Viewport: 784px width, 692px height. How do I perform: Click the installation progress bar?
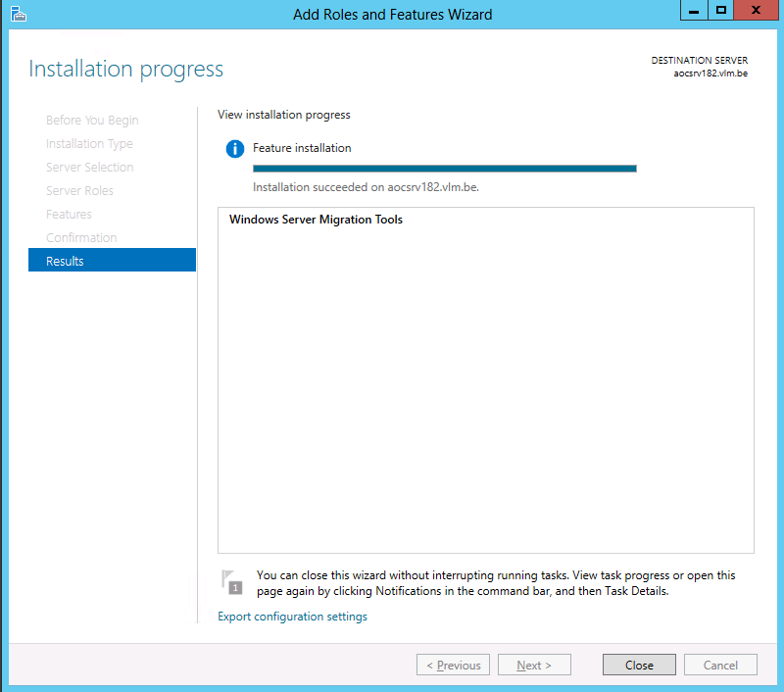pyautogui.click(x=444, y=167)
